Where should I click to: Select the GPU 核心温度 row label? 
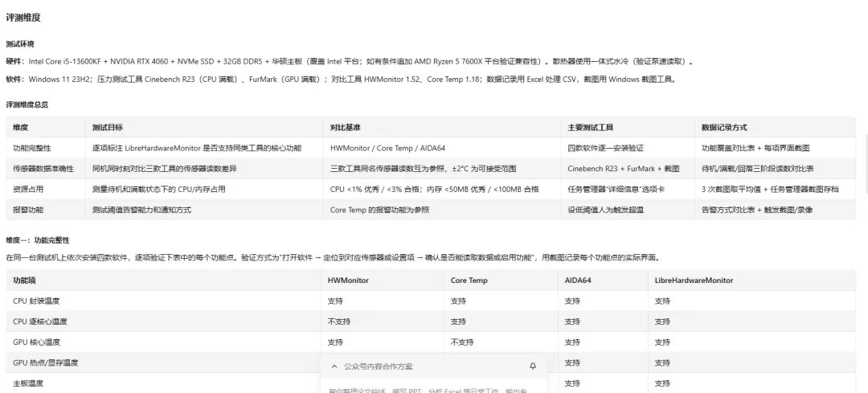pyautogui.click(x=36, y=342)
